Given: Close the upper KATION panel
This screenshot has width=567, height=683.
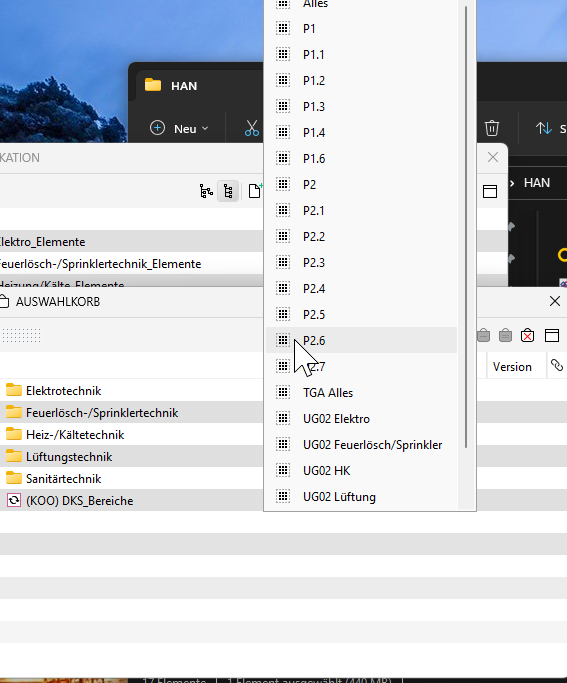Looking at the screenshot, I should click(x=493, y=157).
